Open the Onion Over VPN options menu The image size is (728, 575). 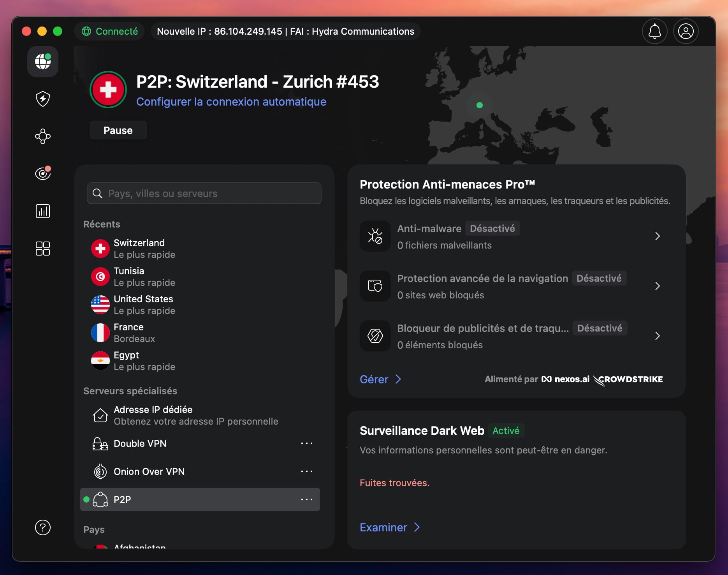point(307,471)
